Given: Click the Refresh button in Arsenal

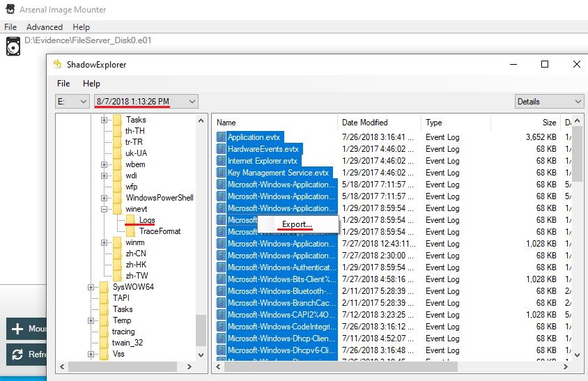Looking at the screenshot, I should (x=26, y=355).
